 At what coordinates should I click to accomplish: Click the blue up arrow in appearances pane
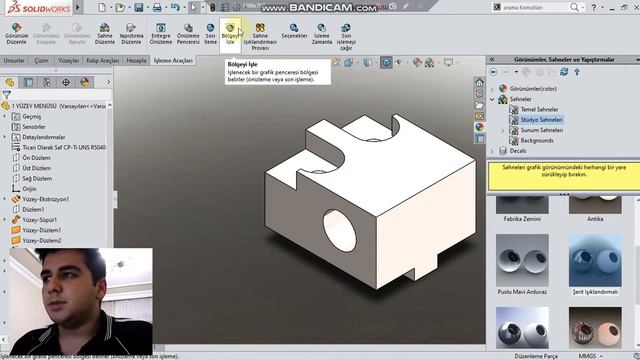577,72
